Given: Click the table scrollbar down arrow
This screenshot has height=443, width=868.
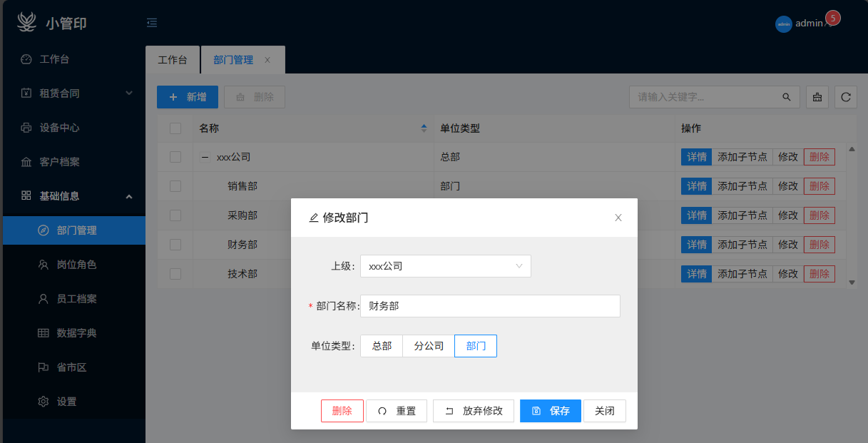Looking at the screenshot, I should tap(852, 282).
